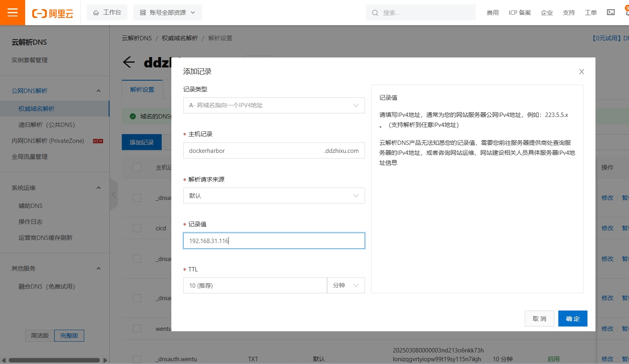Open ICP 备案 in top bar

pyautogui.click(x=520, y=13)
